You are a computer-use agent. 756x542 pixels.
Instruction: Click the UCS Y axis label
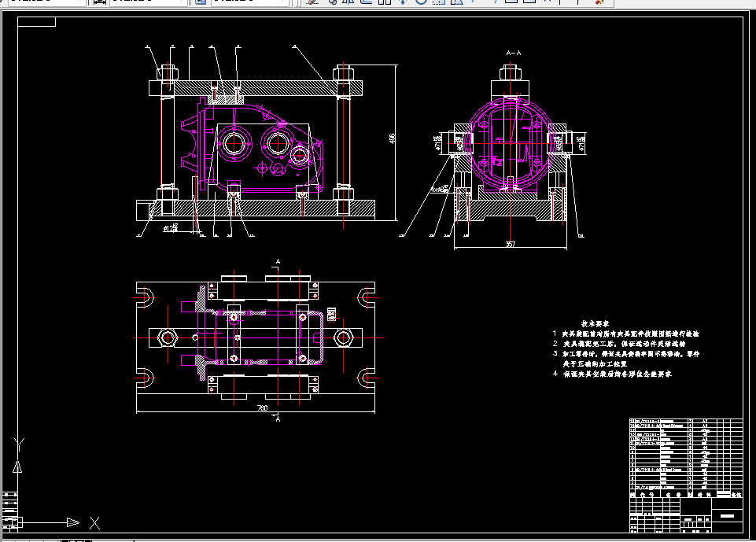[19, 444]
